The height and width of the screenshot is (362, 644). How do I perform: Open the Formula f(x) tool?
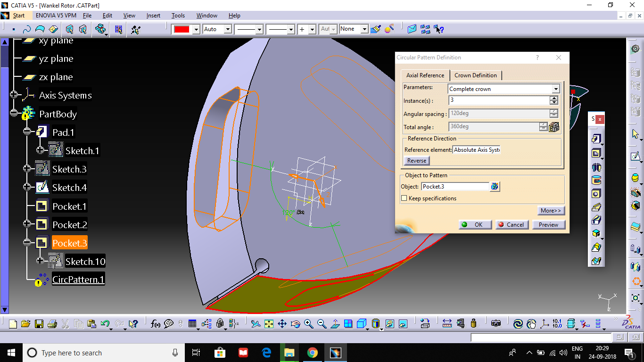pyautogui.click(x=156, y=324)
